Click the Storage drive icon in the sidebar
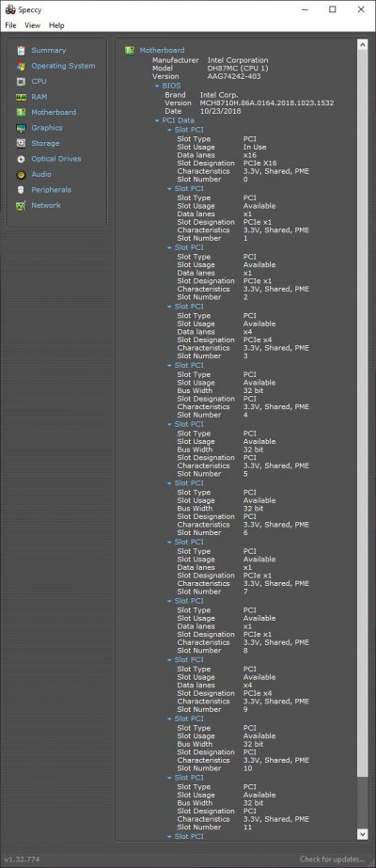376x868 pixels. [x=21, y=143]
